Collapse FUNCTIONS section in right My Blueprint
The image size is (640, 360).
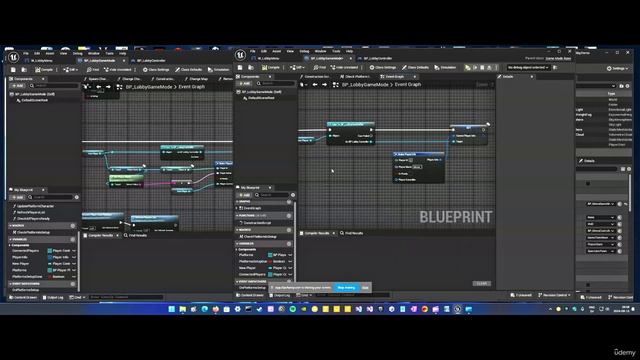point(238,216)
